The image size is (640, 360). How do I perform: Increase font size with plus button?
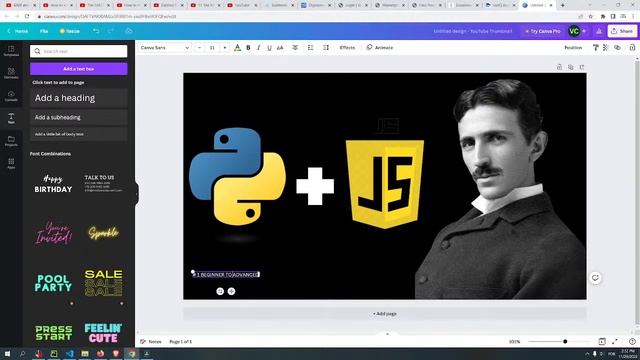tap(224, 48)
